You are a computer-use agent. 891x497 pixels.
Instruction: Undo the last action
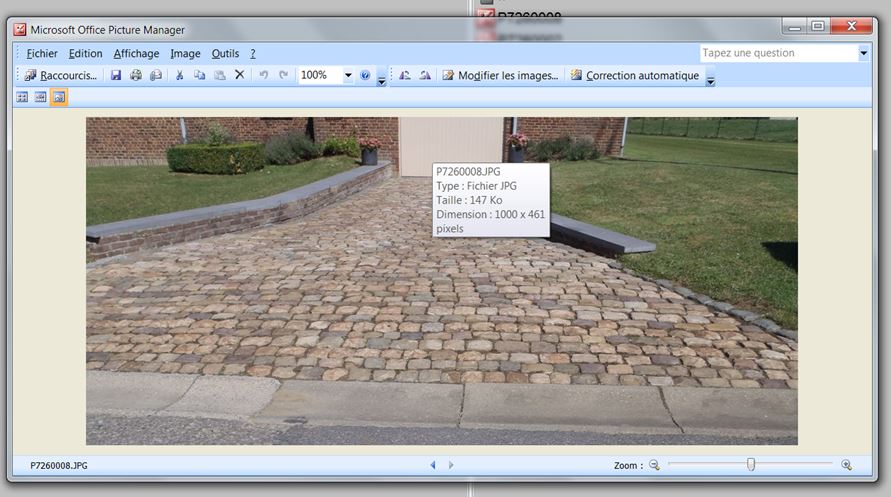264,75
